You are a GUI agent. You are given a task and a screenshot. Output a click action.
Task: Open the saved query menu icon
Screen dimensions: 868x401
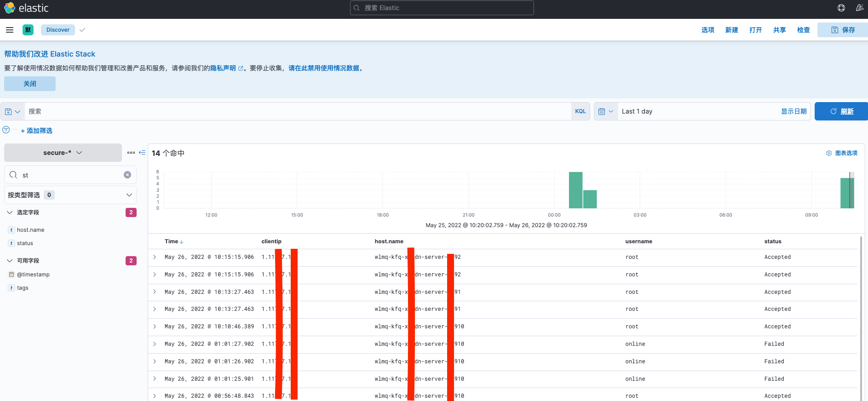[12, 111]
